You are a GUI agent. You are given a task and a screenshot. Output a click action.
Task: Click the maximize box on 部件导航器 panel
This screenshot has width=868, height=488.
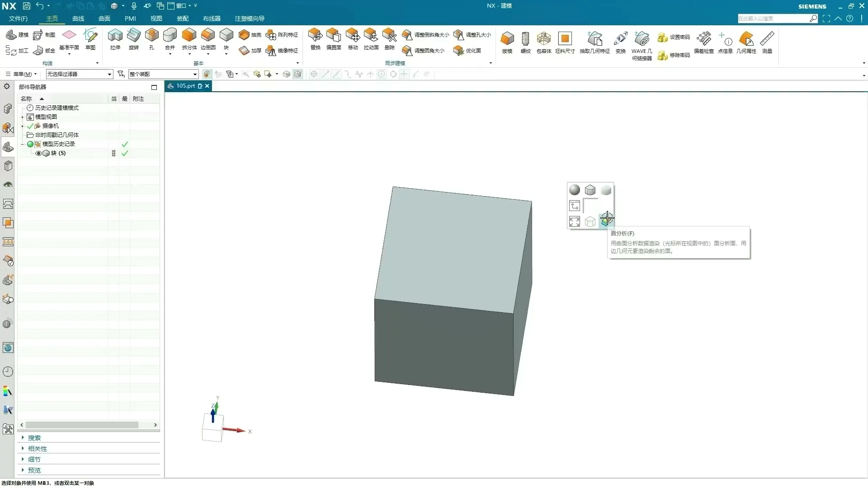pos(154,87)
